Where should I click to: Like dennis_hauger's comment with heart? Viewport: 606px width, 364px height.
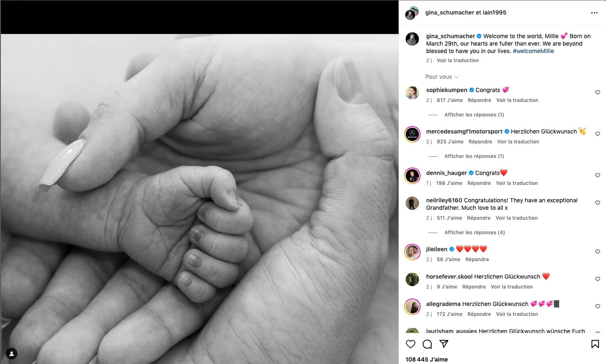[598, 175]
